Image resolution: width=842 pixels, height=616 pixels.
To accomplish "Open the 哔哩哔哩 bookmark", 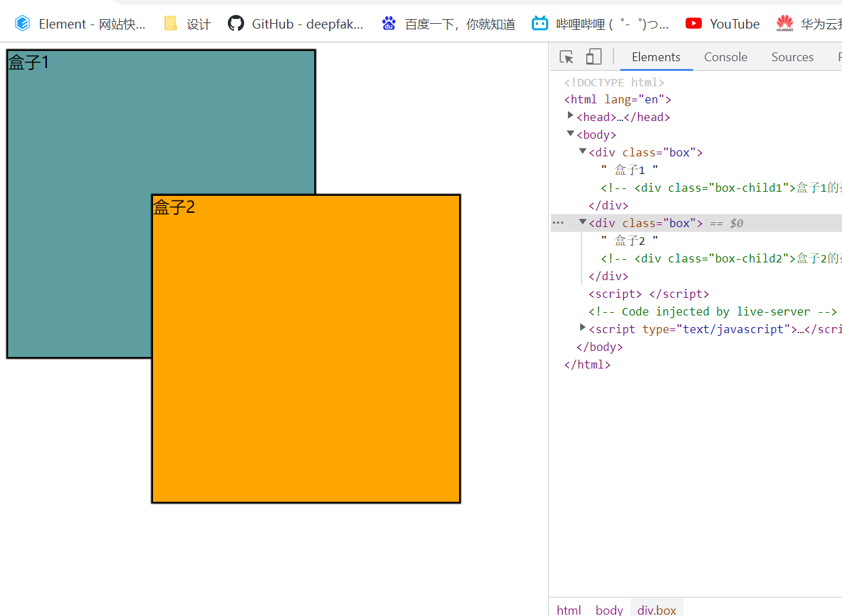I will tap(601, 24).
